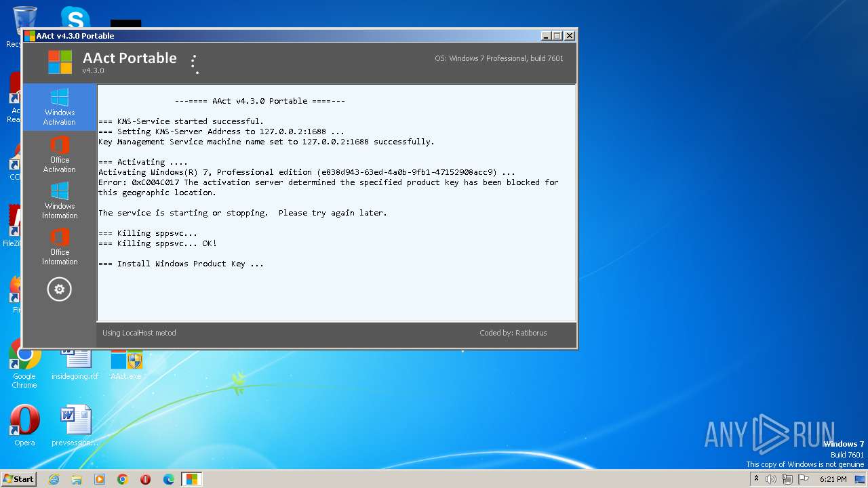Screen dimensions: 868x488
Task: Click the 'Please try again later' line
Action: point(243,213)
